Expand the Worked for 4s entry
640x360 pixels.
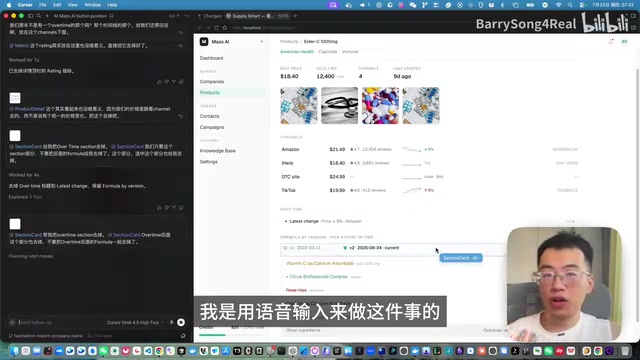click(24, 175)
